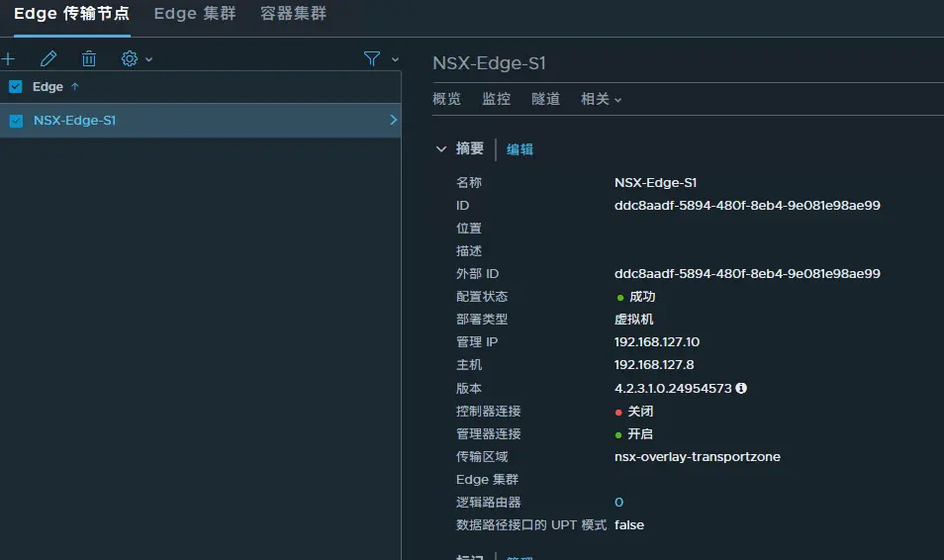The width and height of the screenshot is (944, 560).
Task: Click the filter funnel icon
Action: [x=371, y=59]
